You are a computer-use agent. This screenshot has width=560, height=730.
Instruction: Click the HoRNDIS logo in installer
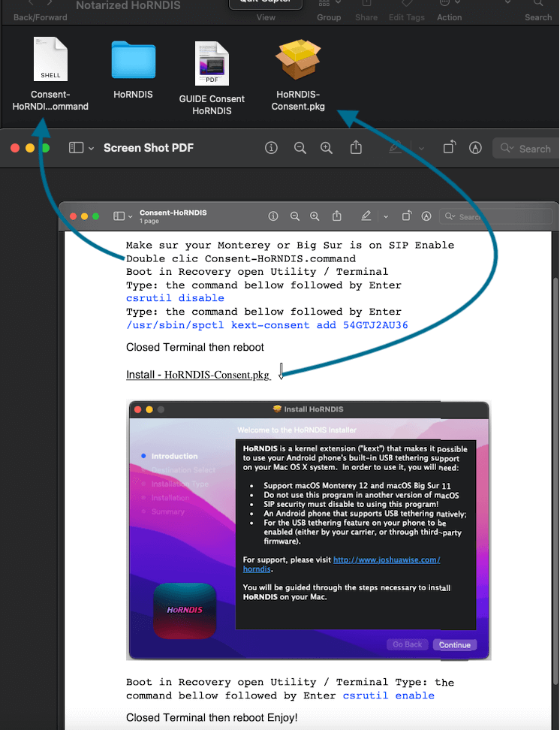point(185,610)
